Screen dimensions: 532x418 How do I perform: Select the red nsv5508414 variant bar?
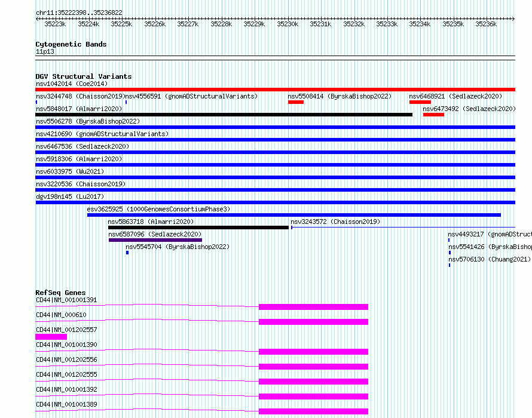(x=296, y=102)
